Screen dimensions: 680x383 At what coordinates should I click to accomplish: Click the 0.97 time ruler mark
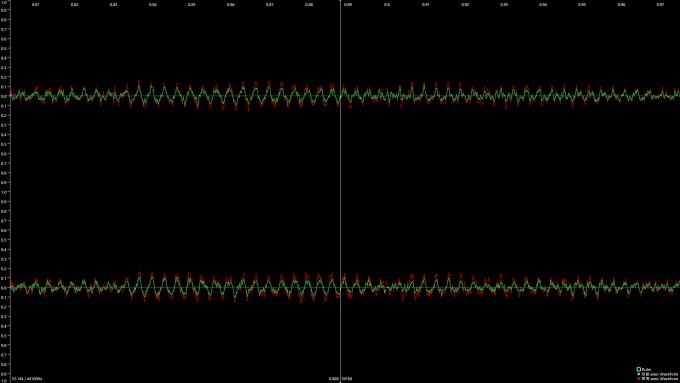pyautogui.click(x=660, y=4)
